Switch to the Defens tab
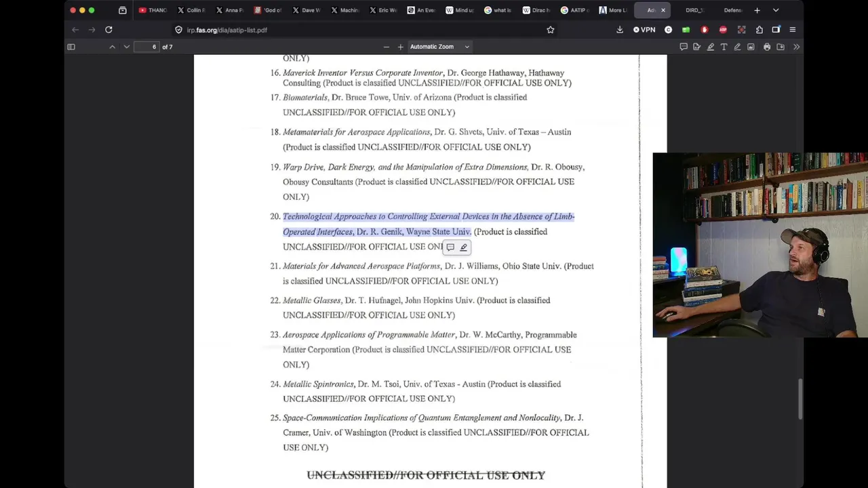This screenshot has height=488, width=868. (732, 10)
